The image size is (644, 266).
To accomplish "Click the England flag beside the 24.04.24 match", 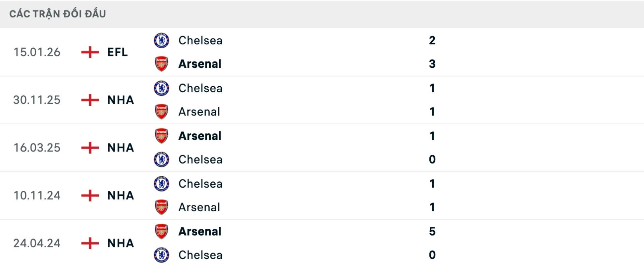I will pos(90,243).
